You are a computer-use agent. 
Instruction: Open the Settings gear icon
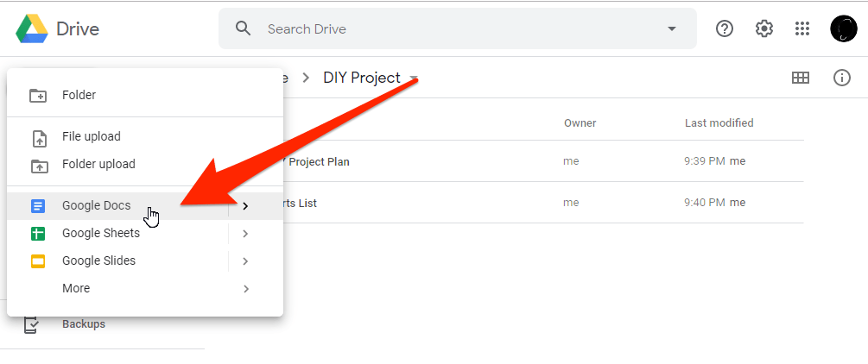click(764, 28)
